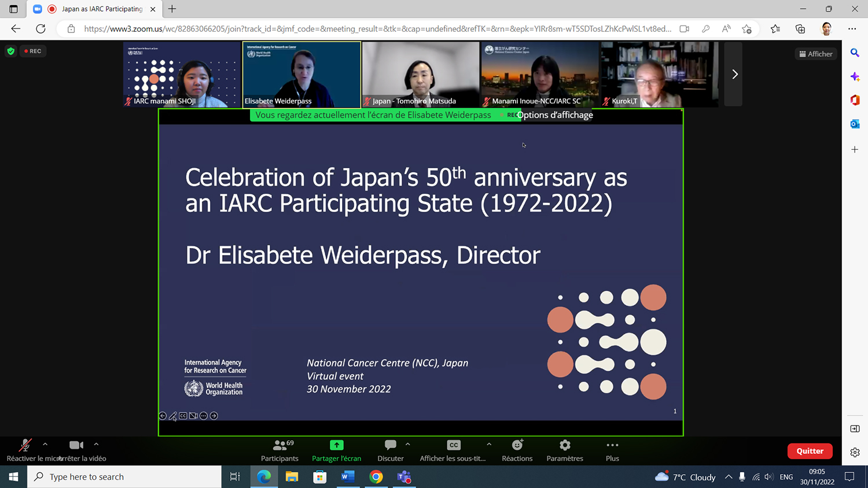
Task: Select Elisabete Weiderpass video thumbnail
Action: tap(301, 75)
